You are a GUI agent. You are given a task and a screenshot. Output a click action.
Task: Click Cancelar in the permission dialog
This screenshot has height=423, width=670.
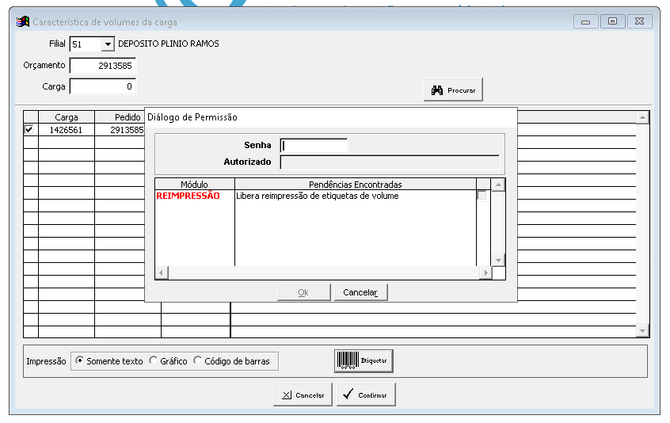point(360,292)
